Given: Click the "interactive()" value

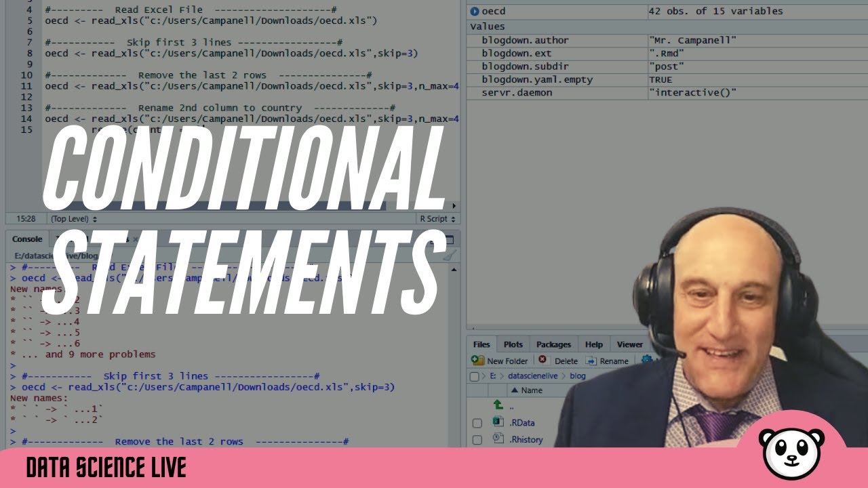Looking at the screenshot, I should 692,92.
